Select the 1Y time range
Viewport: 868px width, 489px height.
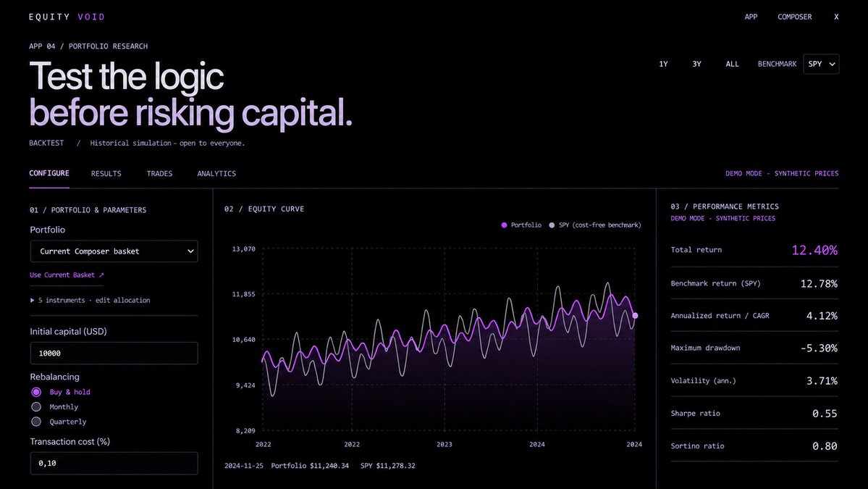(x=663, y=64)
